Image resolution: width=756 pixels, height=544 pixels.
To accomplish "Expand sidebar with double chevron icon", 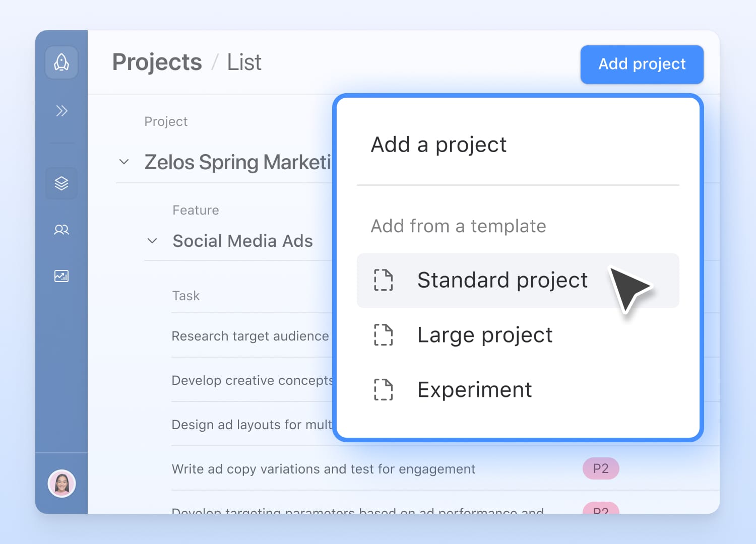I will click(61, 111).
